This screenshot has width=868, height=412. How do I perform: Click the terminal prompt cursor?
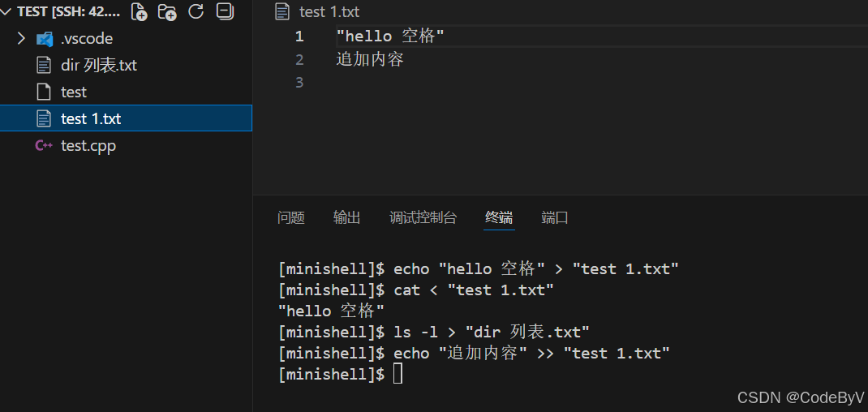[x=397, y=374]
